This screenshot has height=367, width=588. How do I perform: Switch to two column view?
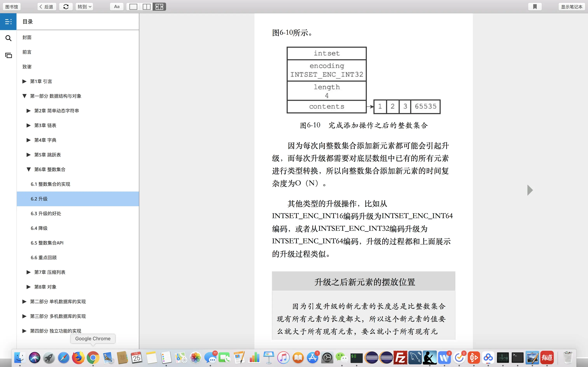146,7
